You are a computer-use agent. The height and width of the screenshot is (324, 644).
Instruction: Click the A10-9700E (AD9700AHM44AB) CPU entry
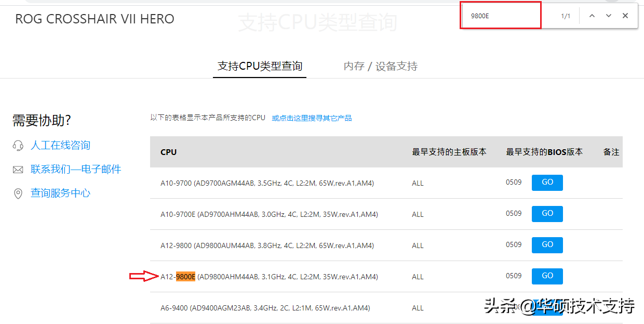click(269, 214)
